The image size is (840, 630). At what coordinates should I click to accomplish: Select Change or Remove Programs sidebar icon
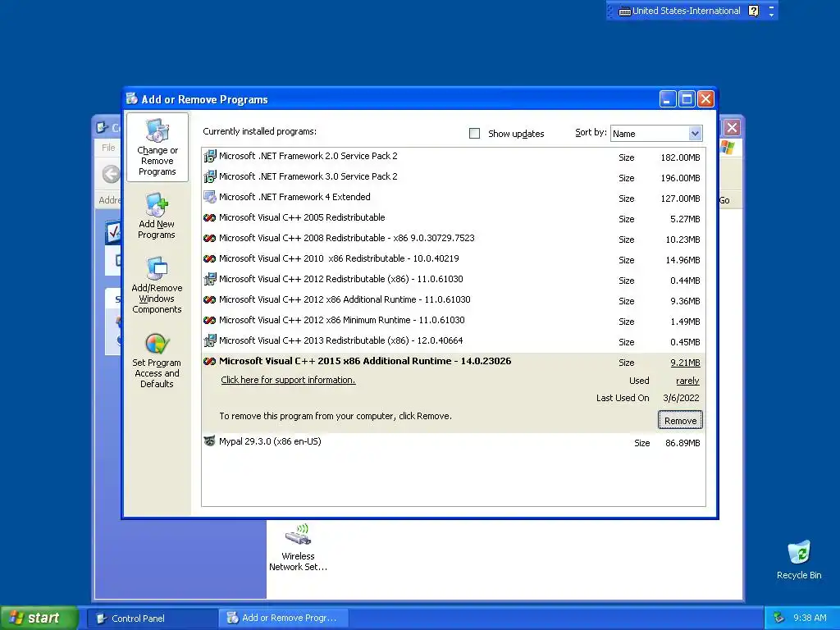(x=157, y=148)
